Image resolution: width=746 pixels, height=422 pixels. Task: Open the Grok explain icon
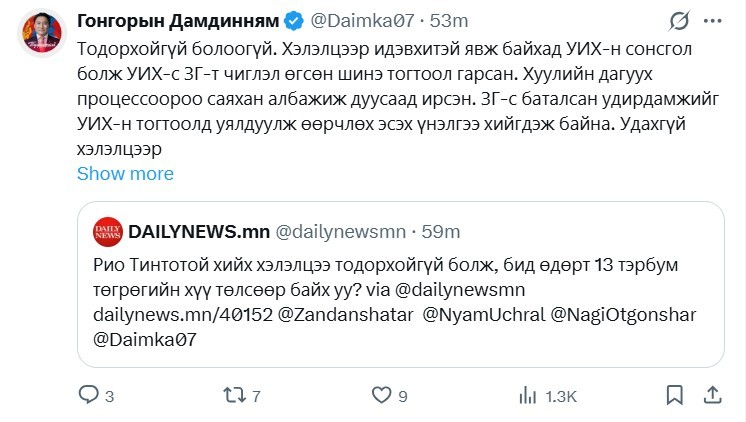click(x=681, y=20)
